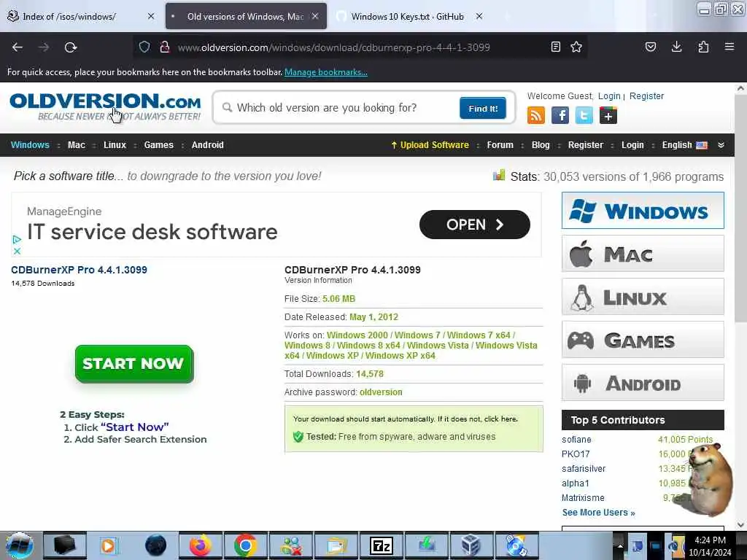Click the CDBurnerXP Pro 4.4.1.3099 title link
747x560 pixels.
tap(79, 270)
